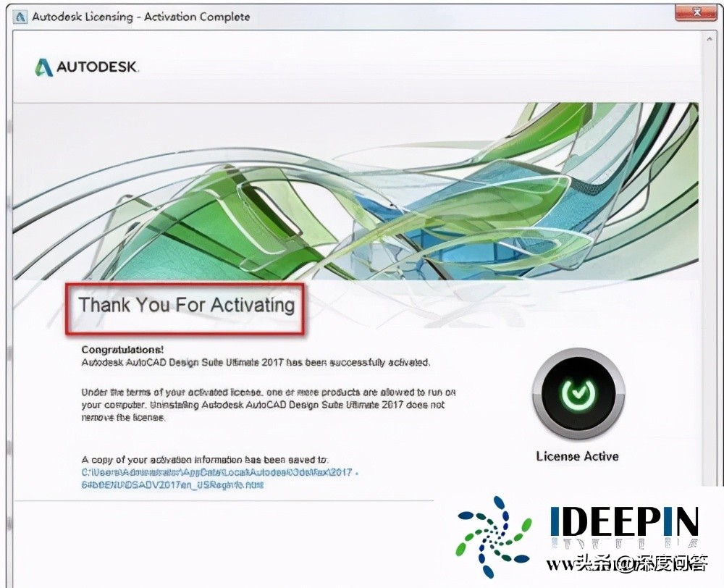Click the scroll-up arrow of the dialog scrollbar
The width and height of the screenshot is (724, 588).
tap(710, 40)
